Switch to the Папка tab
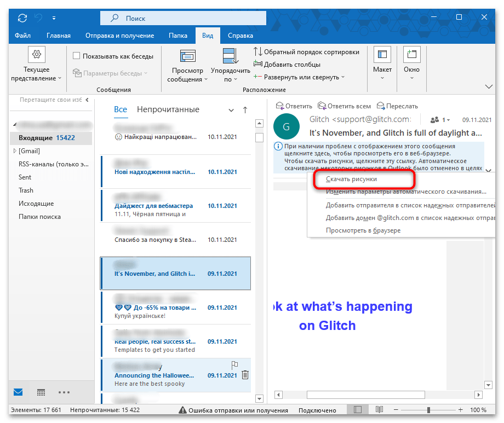Image resolution: width=504 pixels, height=423 pixels. [x=178, y=36]
